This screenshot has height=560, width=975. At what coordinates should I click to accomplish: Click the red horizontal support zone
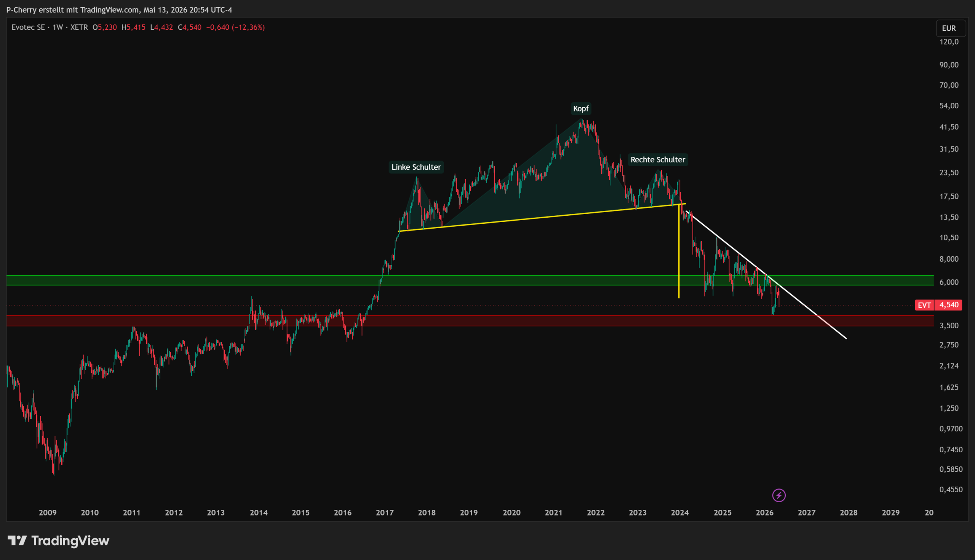(x=470, y=321)
